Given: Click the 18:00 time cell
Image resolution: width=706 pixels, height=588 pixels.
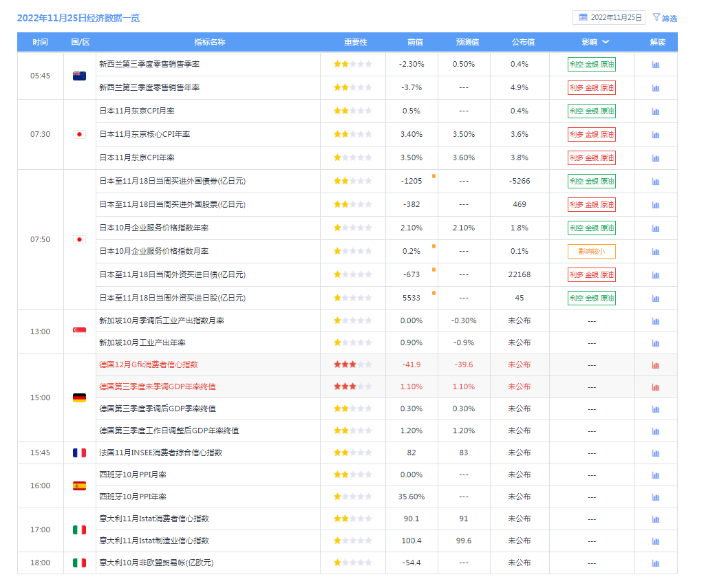Looking at the screenshot, I should tap(40, 563).
